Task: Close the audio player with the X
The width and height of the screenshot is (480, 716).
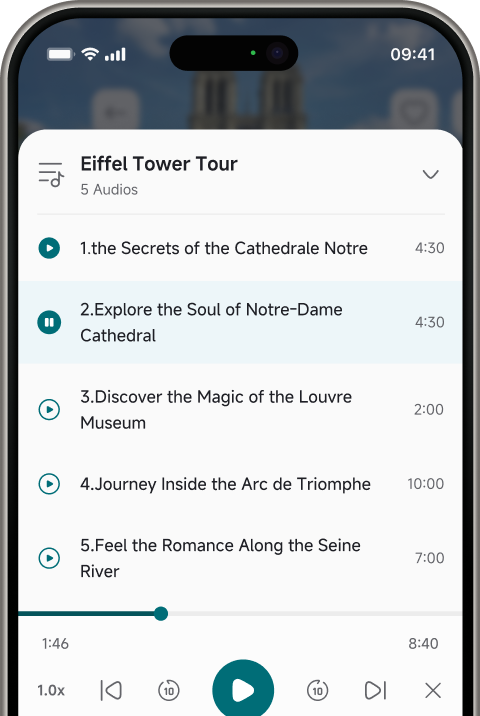Action: point(433,690)
